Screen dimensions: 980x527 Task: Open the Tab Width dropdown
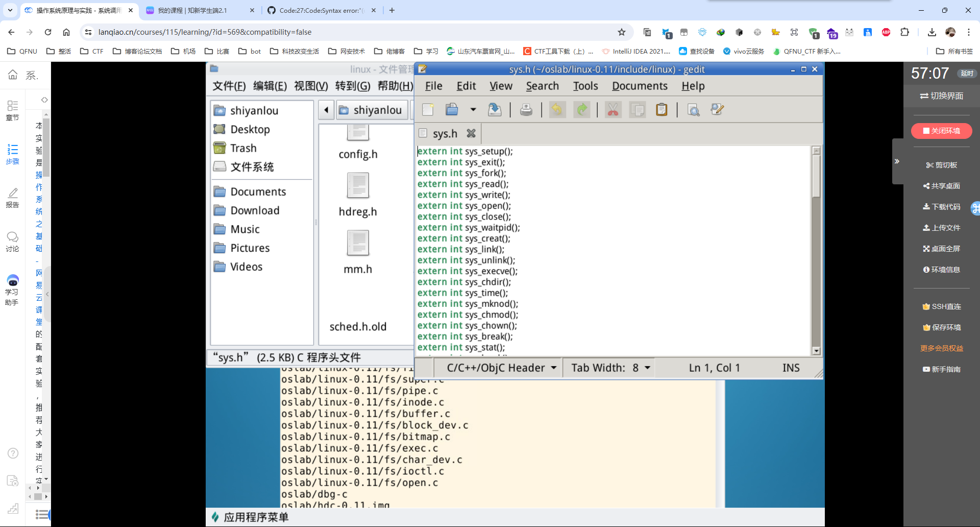[x=610, y=368]
